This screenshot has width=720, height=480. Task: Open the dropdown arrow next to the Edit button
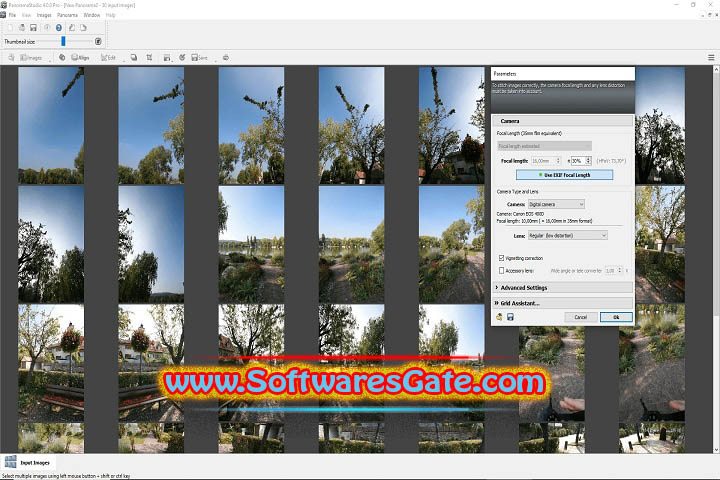tap(123, 60)
